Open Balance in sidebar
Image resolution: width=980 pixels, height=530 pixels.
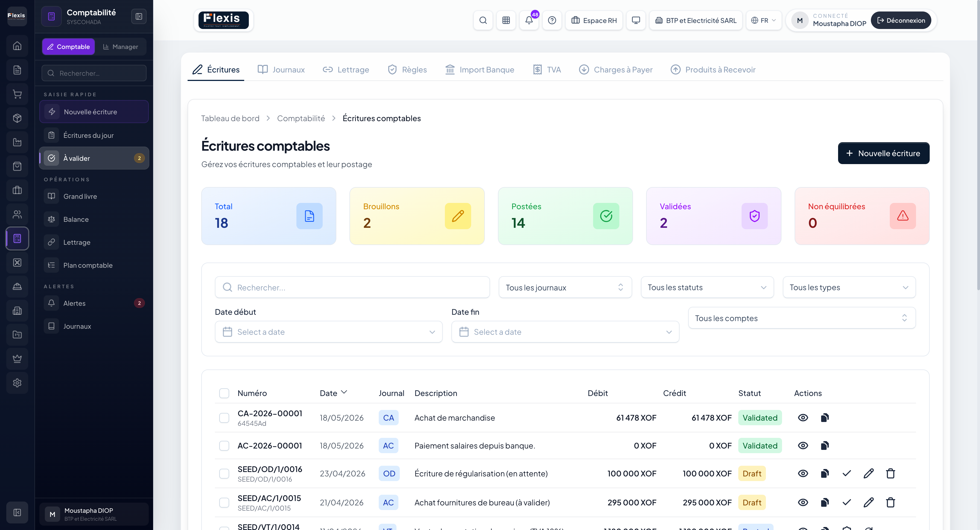point(94,219)
